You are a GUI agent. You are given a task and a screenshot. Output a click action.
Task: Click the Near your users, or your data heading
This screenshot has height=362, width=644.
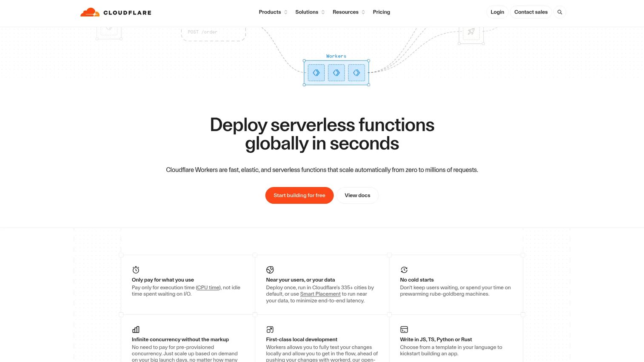tap(300, 280)
